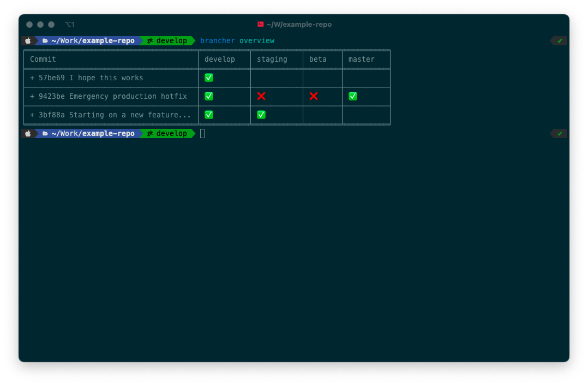The width and height of the screenshot is (588, 385).
Task: Click develop checkmark for commit 57be69
Action: [x=209, y=78]
